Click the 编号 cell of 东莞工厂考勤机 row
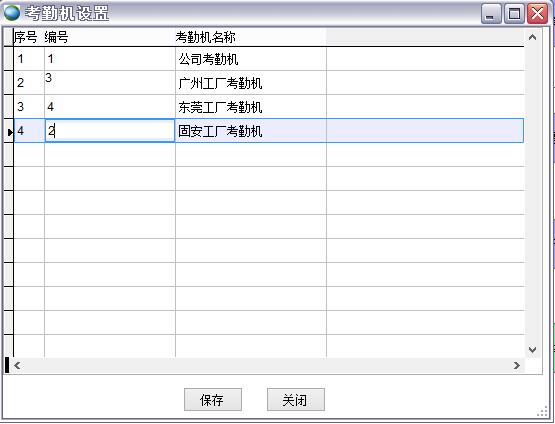This screenshot has width=555, height=424. click(x=110, y=107)
